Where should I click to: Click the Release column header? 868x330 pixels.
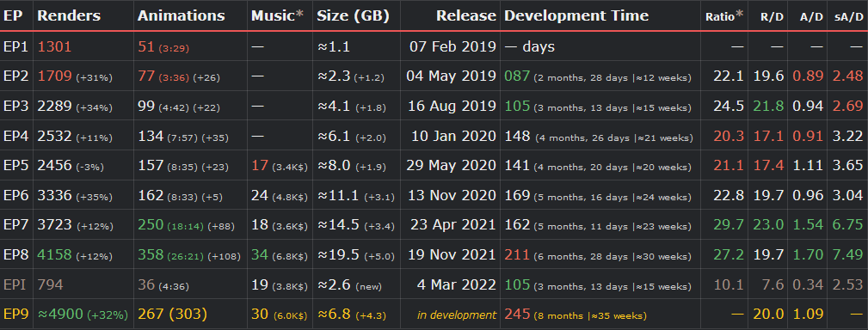(466, 16)
